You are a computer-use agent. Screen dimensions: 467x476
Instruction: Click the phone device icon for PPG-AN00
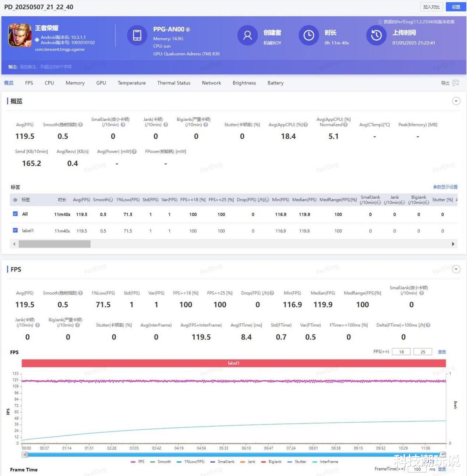(x=137, y=35)
